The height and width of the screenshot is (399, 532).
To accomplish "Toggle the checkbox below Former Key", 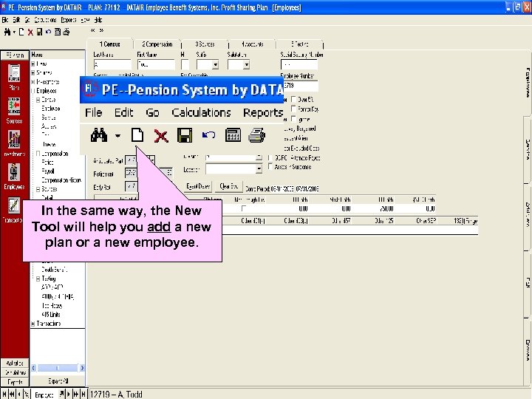I will point(293,119).
